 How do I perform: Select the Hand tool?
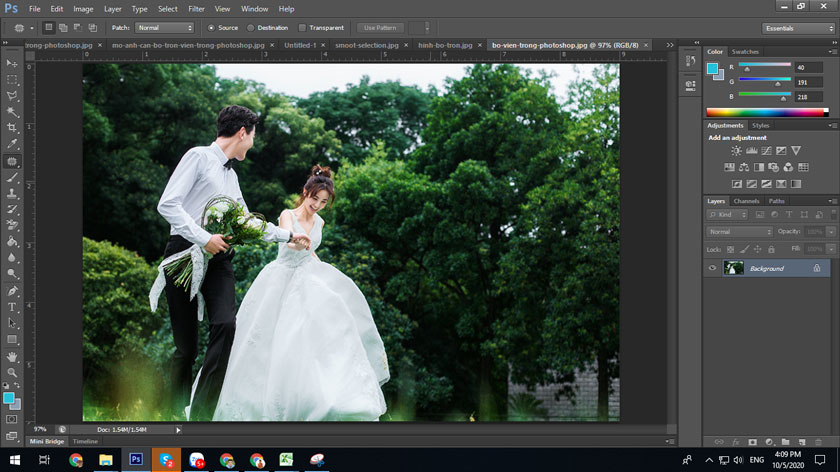[12, 356]
